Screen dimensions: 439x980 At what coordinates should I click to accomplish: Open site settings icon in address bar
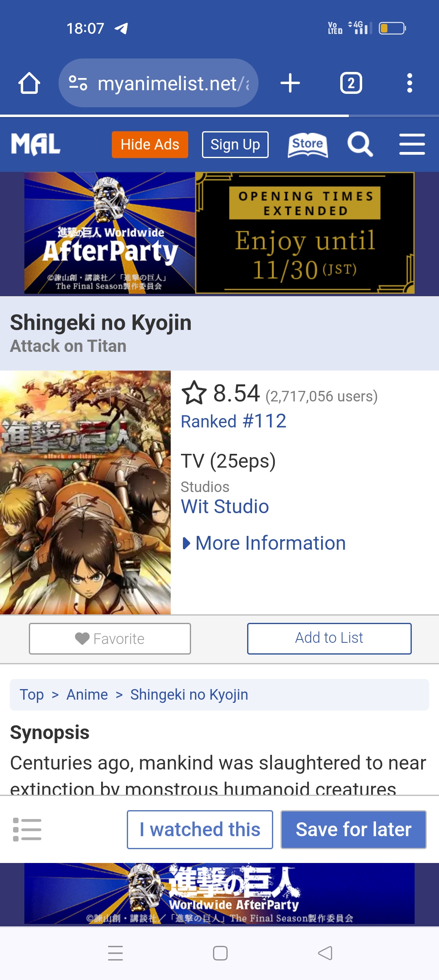coord(78,83)
